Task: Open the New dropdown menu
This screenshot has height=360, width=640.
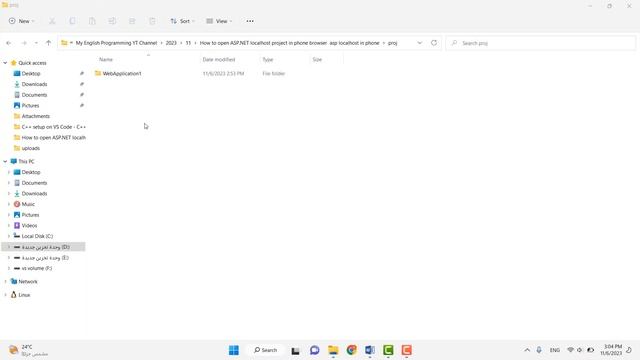Action: (21, 21)
